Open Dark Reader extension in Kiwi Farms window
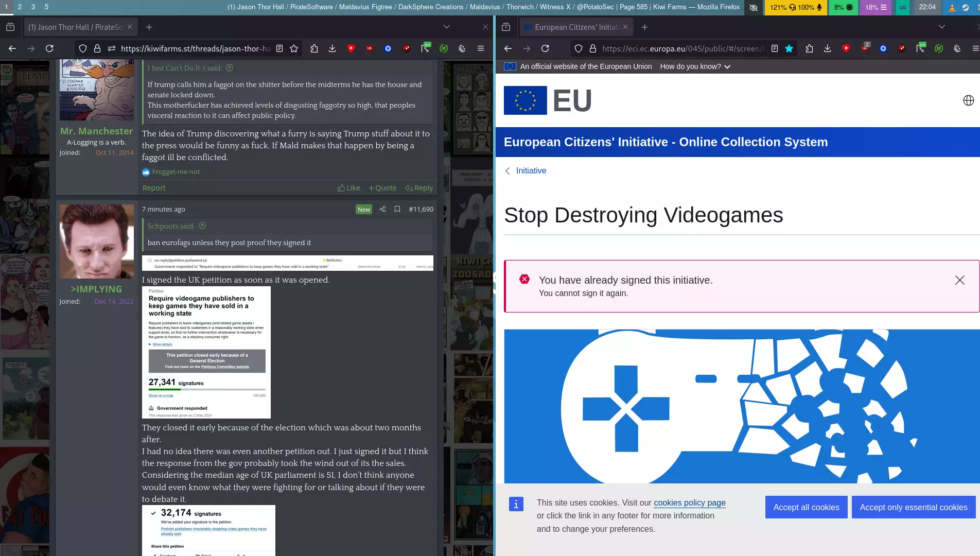Screen dimensions: 980x556 tap(462, 48)
